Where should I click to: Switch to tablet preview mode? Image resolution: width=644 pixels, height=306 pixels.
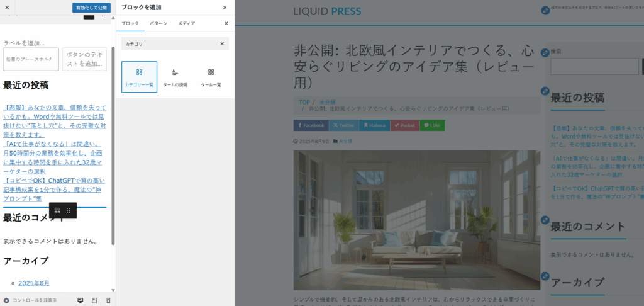tap(94, 300)
